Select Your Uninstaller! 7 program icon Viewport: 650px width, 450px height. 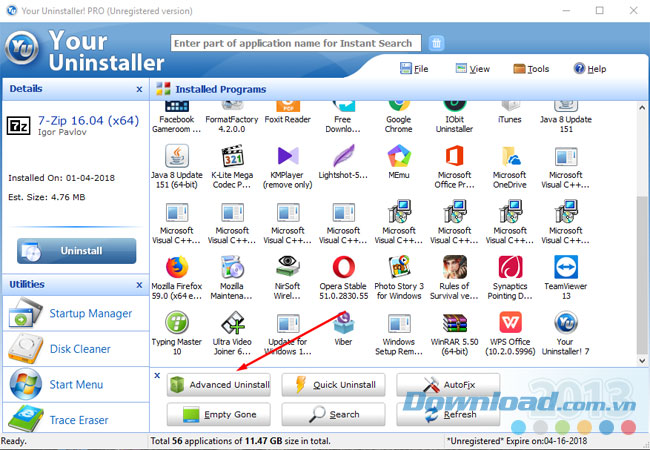pos(566,323)
